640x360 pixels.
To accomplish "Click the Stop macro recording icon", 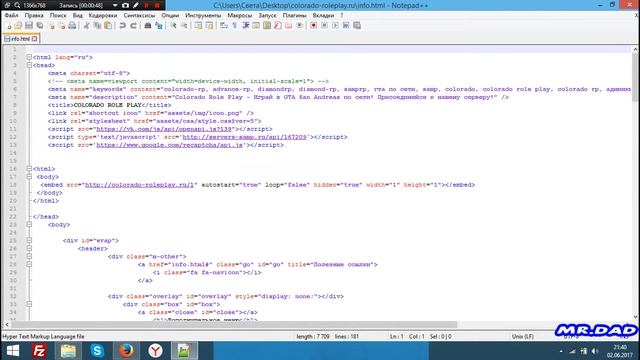I will [x=324, y=26].
